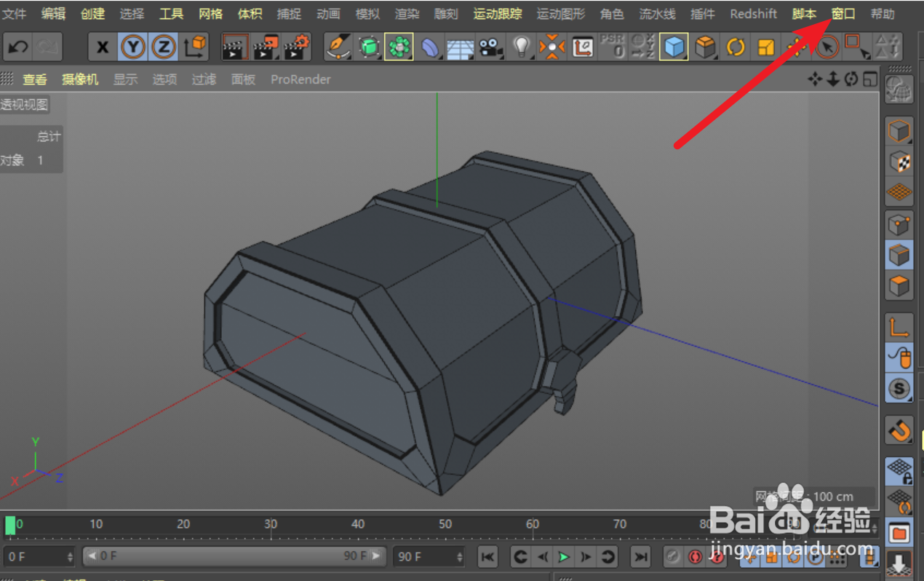Open the viewport 查看 menu
Screen dimensions: 924x581
pyautogui.click(x=35, y=79)
